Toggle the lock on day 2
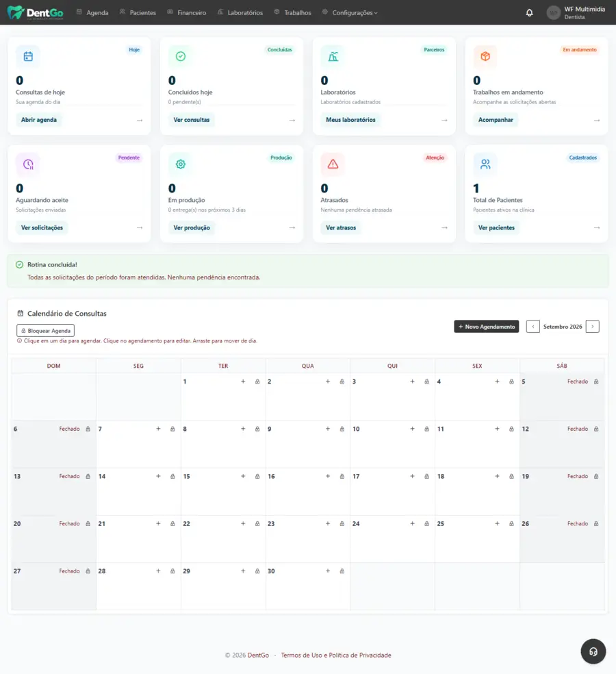The height and width of the screenshot is (674, 616). (x=342, y=382)
